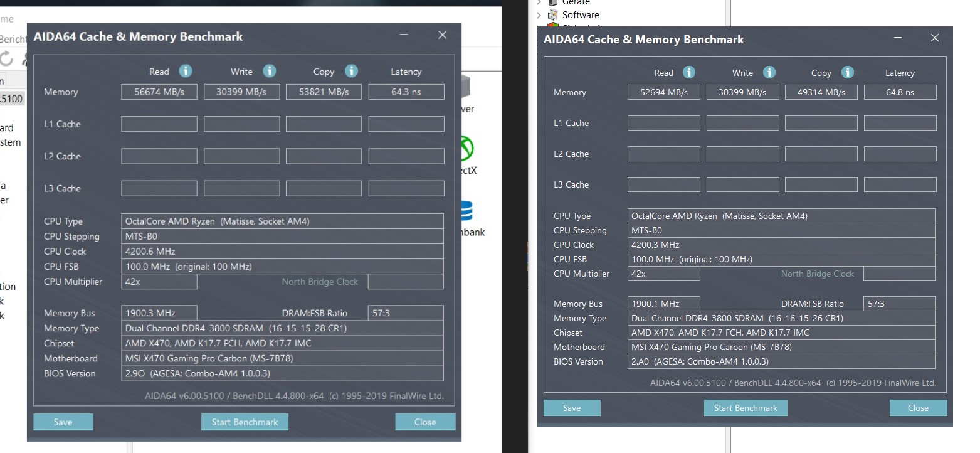Select the 56674 MB/s memory read value
The image size is (980, 453).
pos(159,92)
